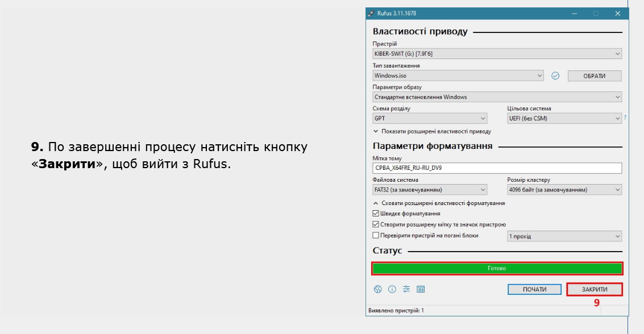Click the ПОЧАТИ button
Viewport: 644px width, 334px height.
click(x=534, y=289)
